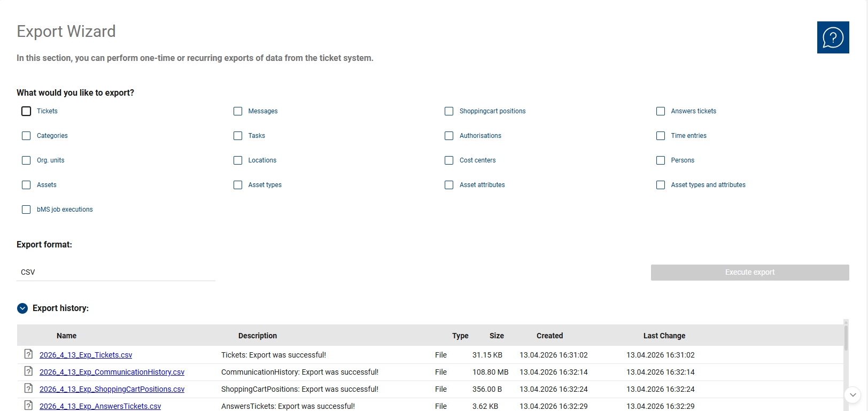Image resolution: width=868 pixels, height=411 pixels.
Task: Click 'Tickets: Export was successful!' description
Action: click(274, 355)
